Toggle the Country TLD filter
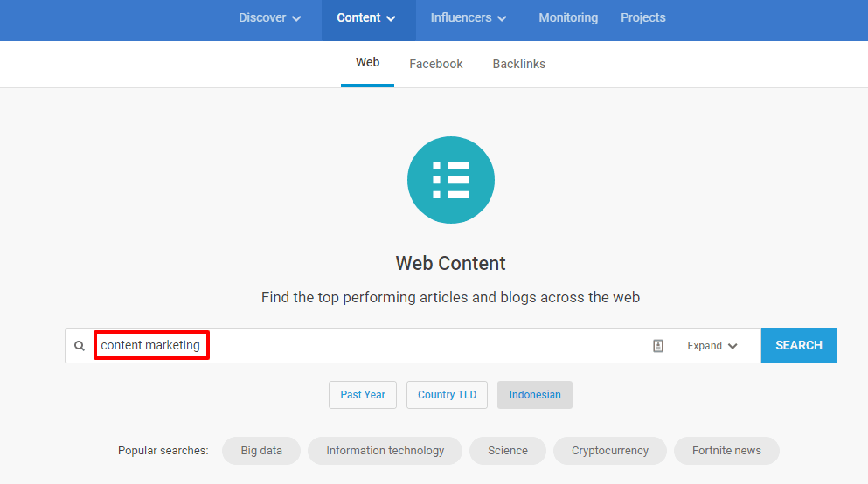This screenshot has height=484, width=868. pos(447,395)
